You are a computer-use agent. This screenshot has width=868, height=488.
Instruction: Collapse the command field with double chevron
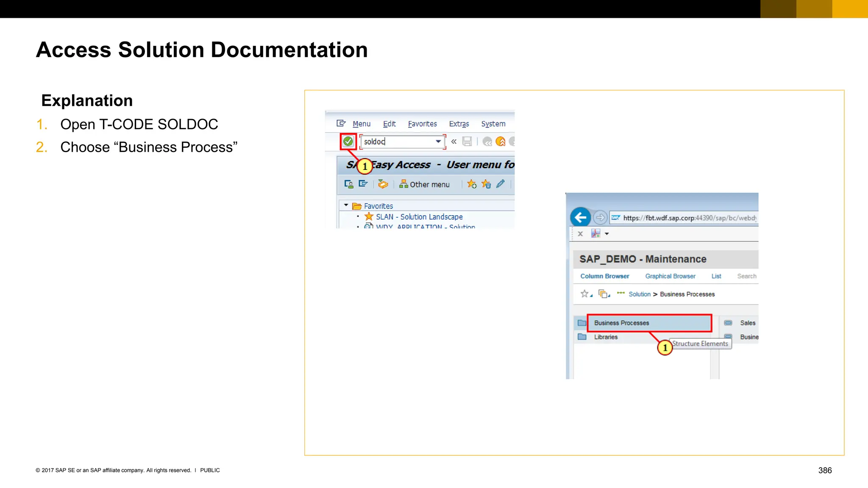[454, 141]
